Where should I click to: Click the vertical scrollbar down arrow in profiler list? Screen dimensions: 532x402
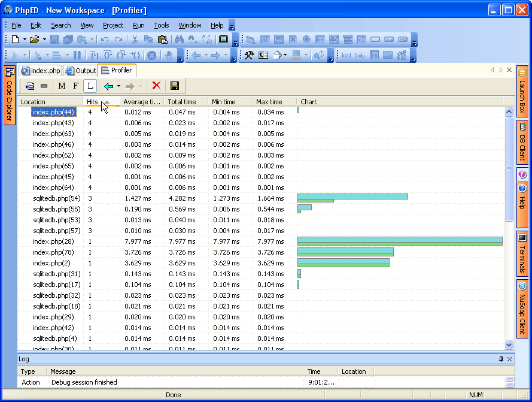(x=509, y=344)
